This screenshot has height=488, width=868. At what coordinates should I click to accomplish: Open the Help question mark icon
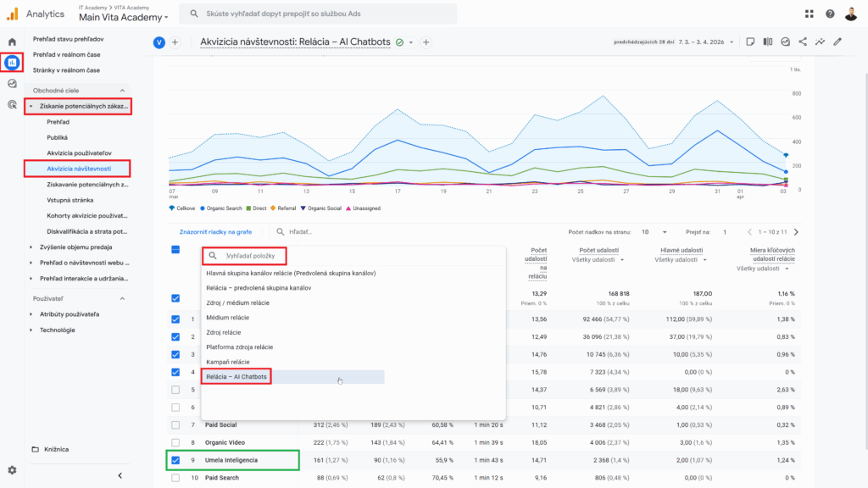[x=830, y=14]
